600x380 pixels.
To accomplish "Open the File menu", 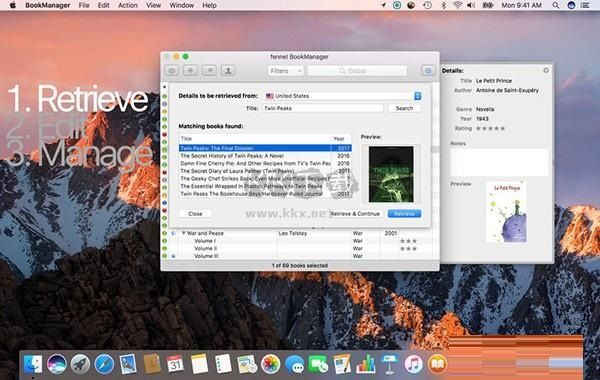I will click(x=84, y=5).
